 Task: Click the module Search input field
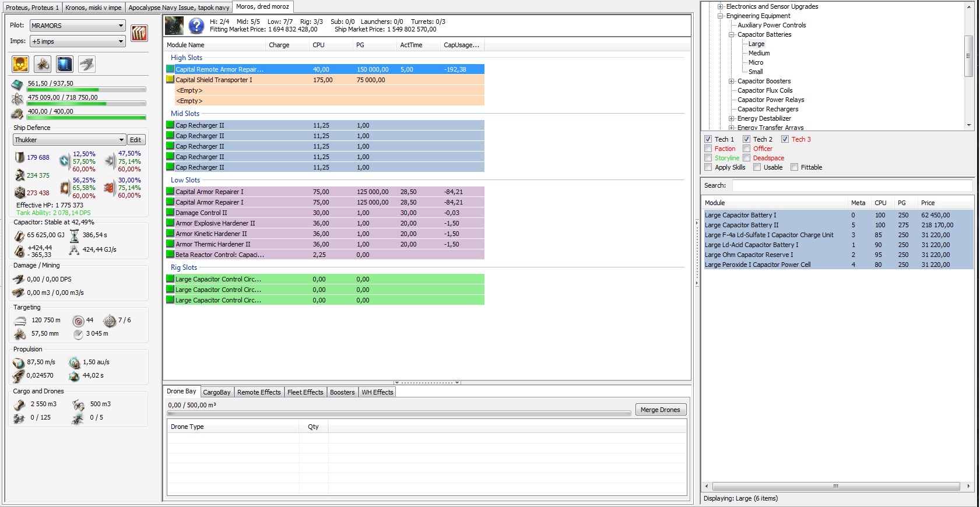[852, 185]
